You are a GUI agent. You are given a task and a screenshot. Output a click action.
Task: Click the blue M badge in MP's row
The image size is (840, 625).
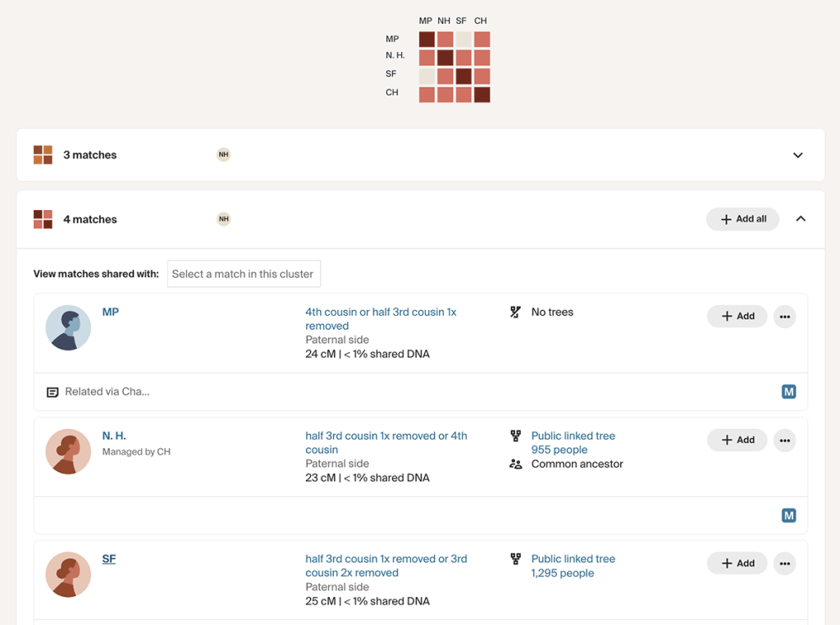click(788, 392)
